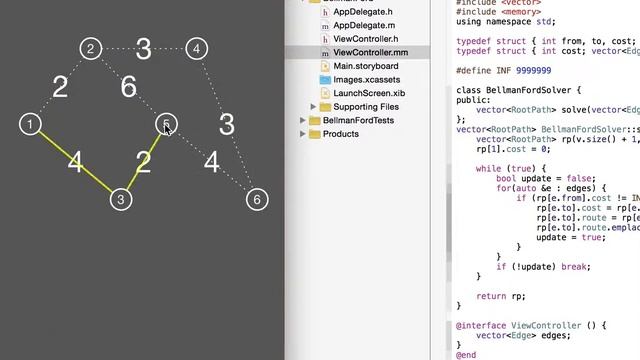640x360 pixels.
Task: Click the Images.xcassets folder icon
Action: (325, 80)
